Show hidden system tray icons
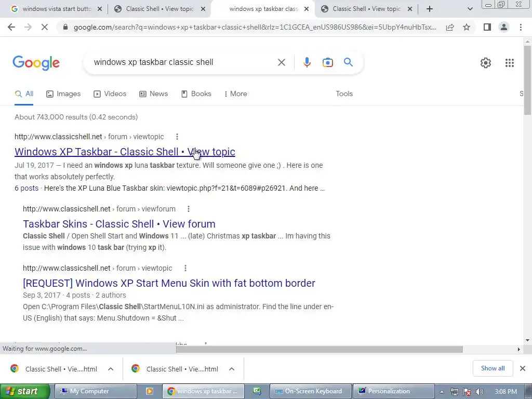 click(442, 392)
